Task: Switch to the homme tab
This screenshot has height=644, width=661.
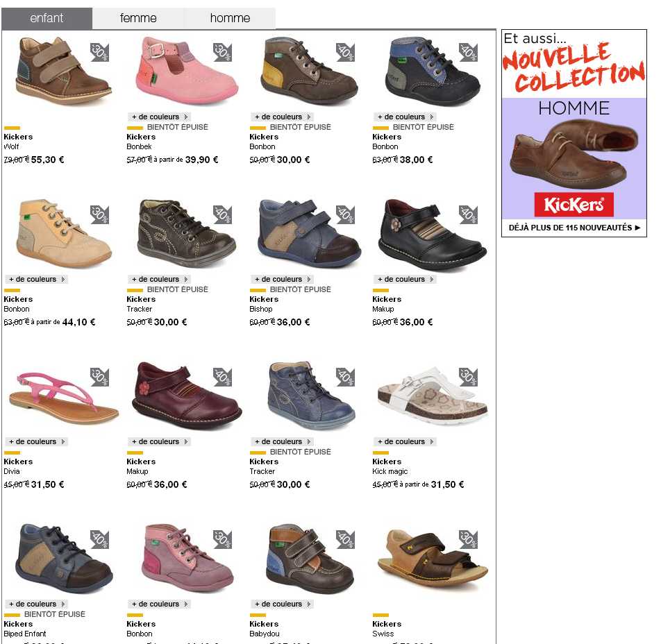Action: pos(231,18)
